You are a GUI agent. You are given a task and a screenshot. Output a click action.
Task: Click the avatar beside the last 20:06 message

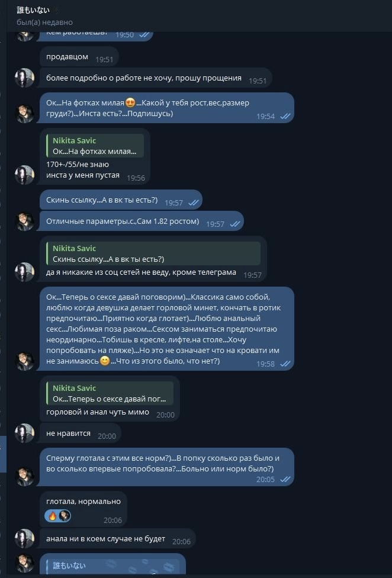coord(24,538)
